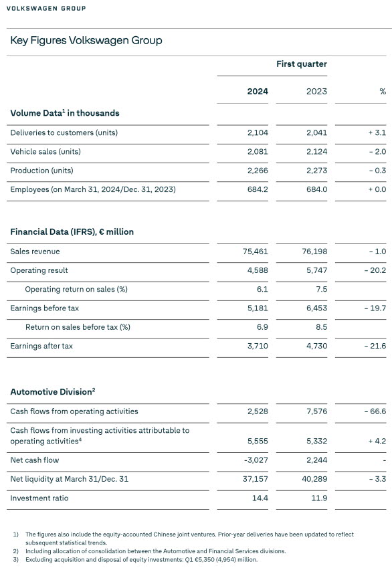This screenshot has height=586, width=392.
Task: Click footnote 1 about Chinese joint ventures
Action: click(x=183, y=538)
